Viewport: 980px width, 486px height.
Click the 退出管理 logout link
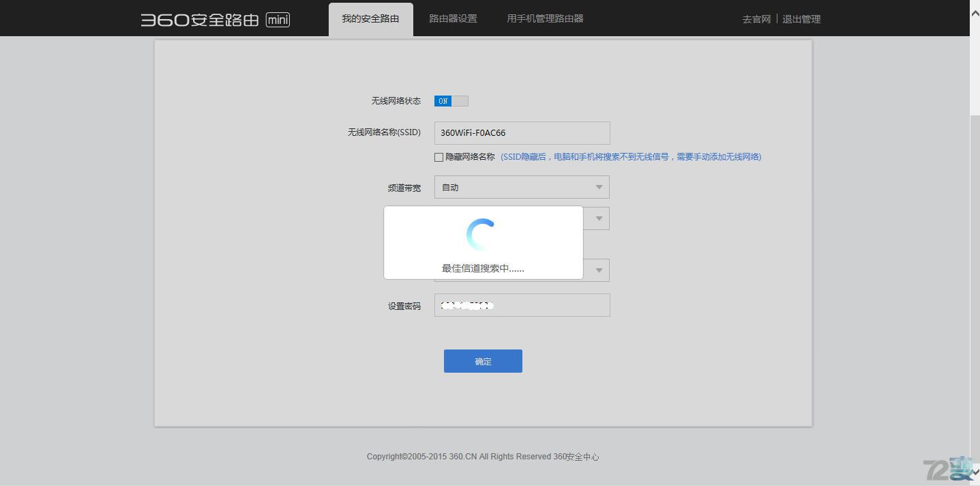coord(801,19)
